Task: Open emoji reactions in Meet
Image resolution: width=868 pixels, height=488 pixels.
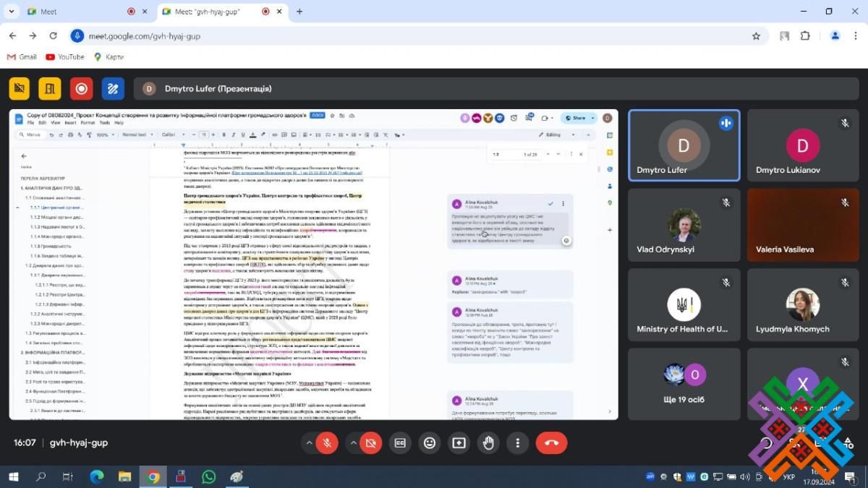Action: (430, 442)
